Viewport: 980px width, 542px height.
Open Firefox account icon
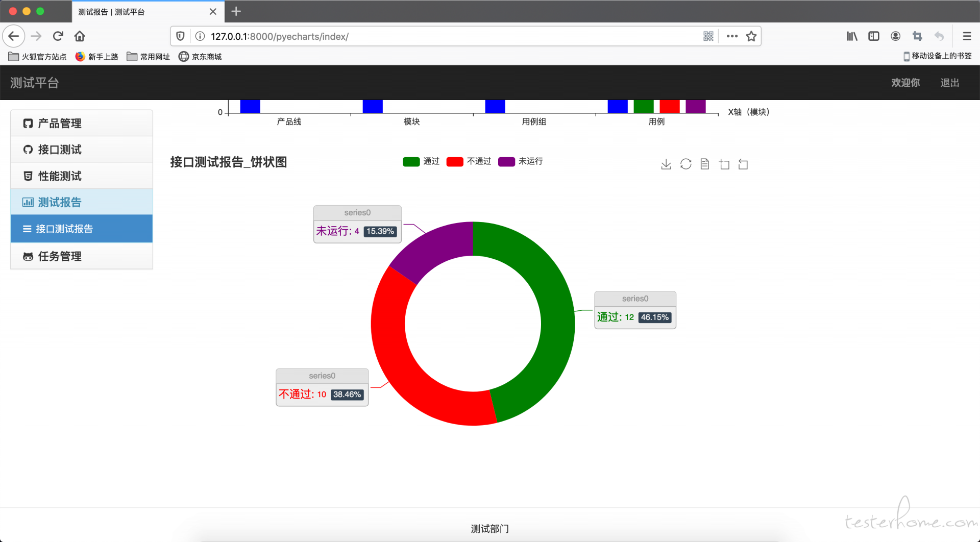point(895,36)
